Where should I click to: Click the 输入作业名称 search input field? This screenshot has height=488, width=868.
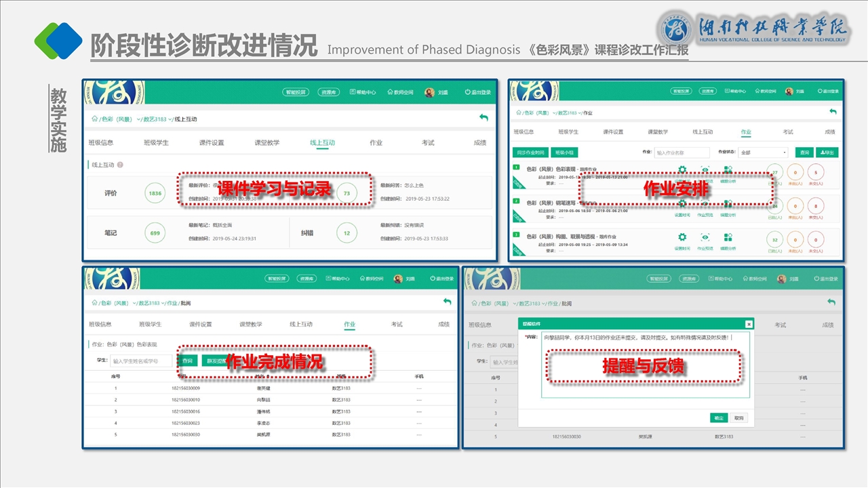pos(682,152)
